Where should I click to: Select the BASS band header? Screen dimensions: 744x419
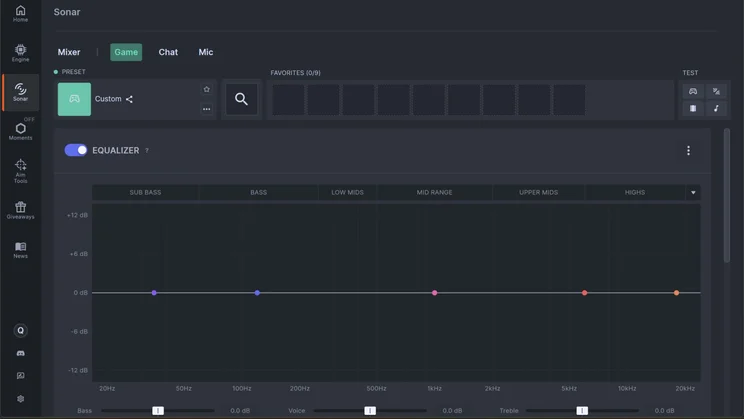[259, 193]
